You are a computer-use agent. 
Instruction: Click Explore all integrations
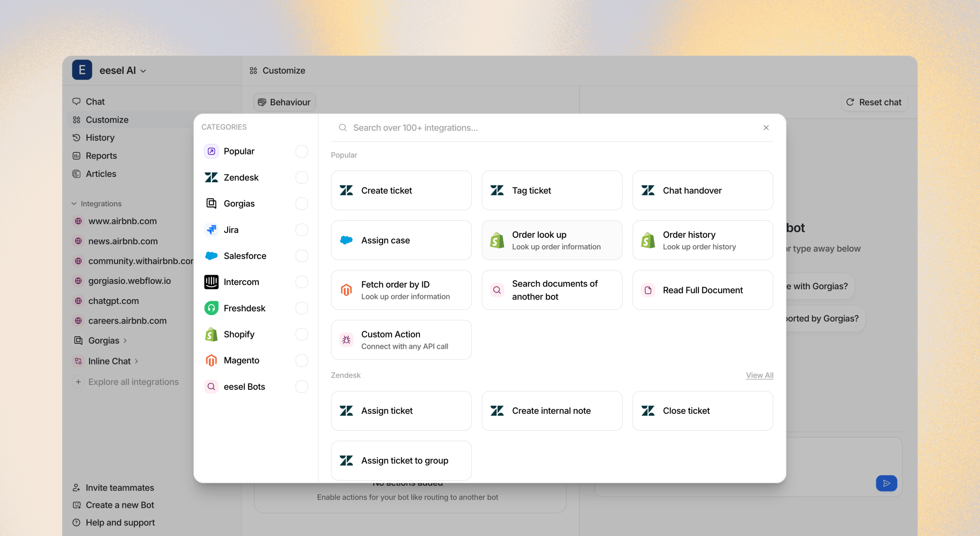(126, 382)
